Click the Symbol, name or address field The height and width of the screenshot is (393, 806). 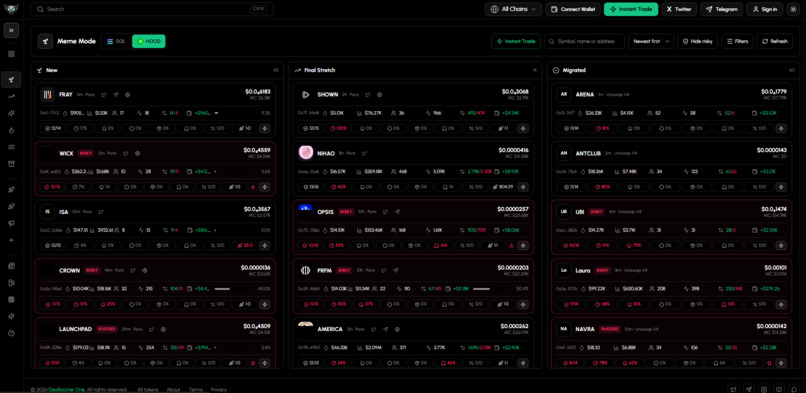[584, 41]
